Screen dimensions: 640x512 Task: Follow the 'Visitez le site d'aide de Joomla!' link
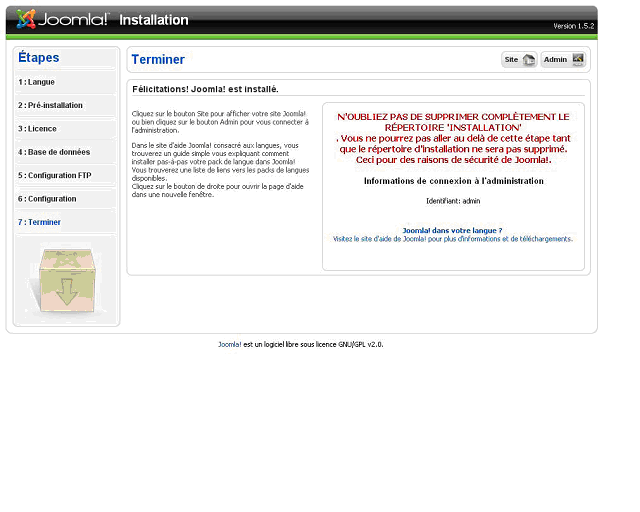pos(453,239)
